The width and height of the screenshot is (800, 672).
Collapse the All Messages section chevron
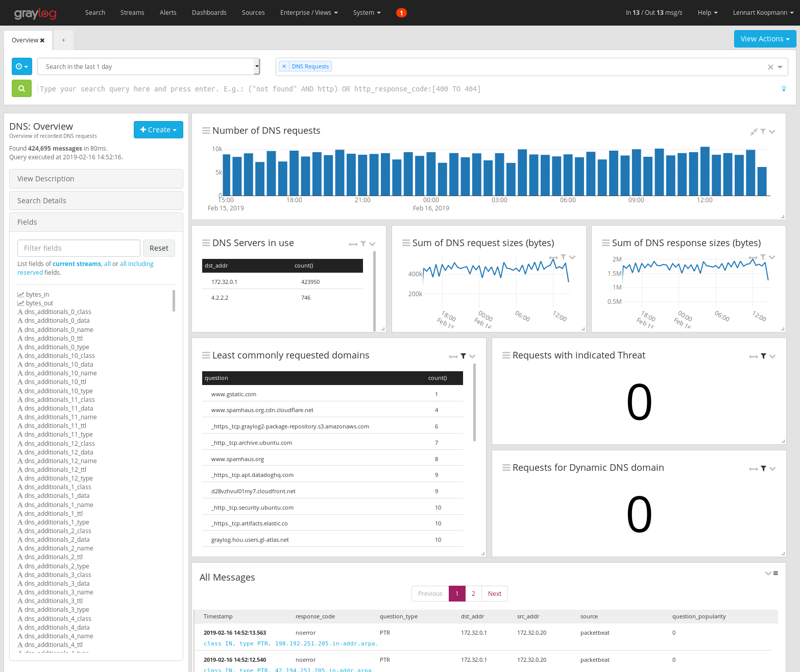768,573
